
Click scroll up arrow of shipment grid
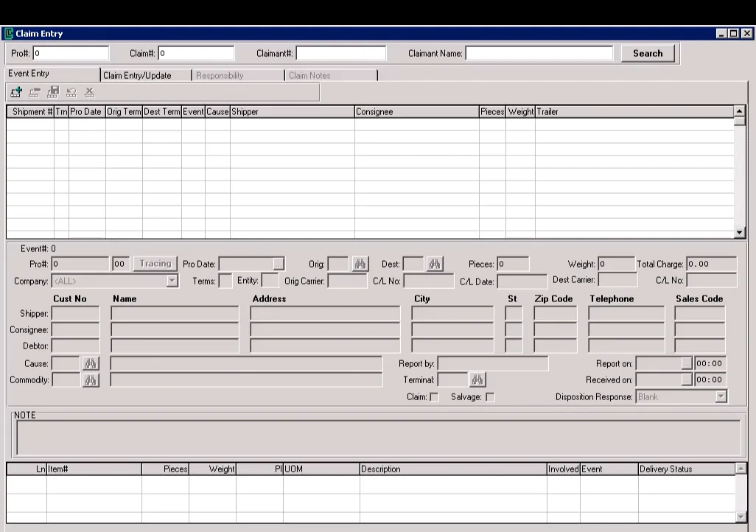[740, 111]
